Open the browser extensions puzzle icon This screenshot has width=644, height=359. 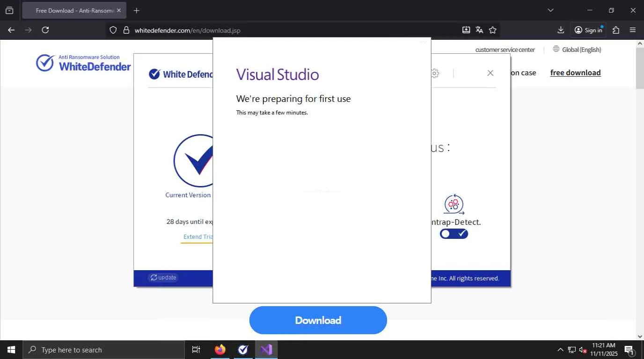click(x=616, y=30)
